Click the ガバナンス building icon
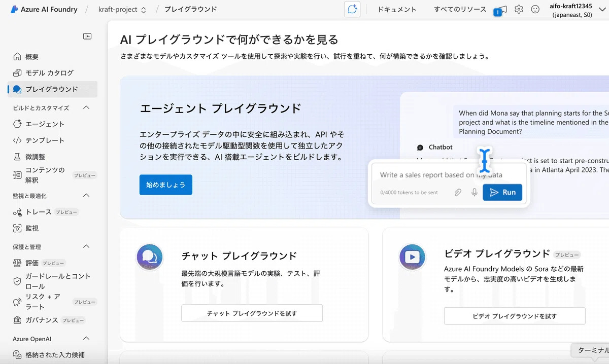Image resolution: width=609 pixels, height=364 pixels. pyautogui.click(x=17, y=320)
